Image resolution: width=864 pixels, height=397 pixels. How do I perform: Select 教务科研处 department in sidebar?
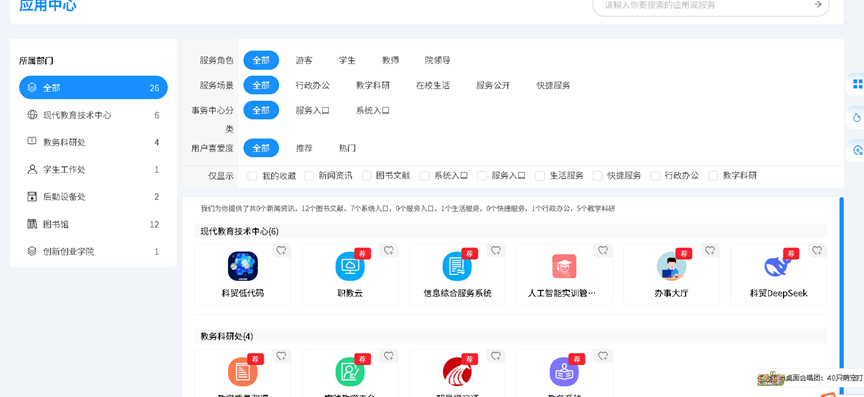pos(93,142)
